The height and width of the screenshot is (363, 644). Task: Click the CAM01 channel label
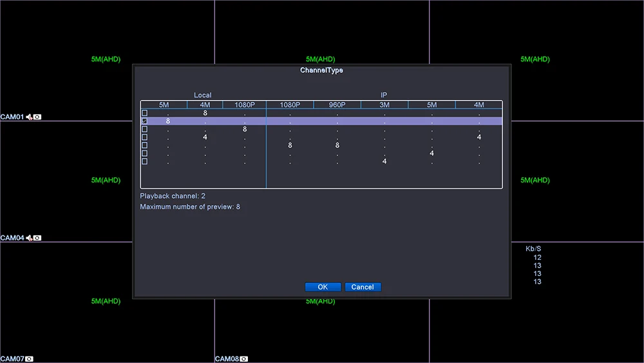pyautogui.click(x=12, y=117)
